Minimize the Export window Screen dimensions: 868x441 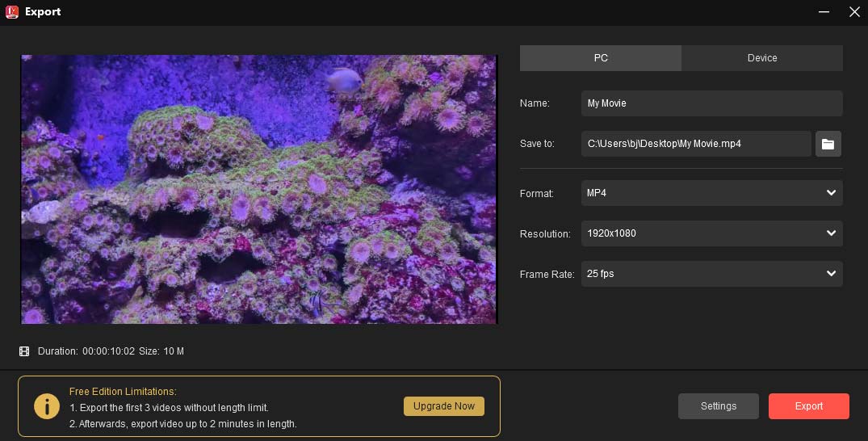coord(824,11)
